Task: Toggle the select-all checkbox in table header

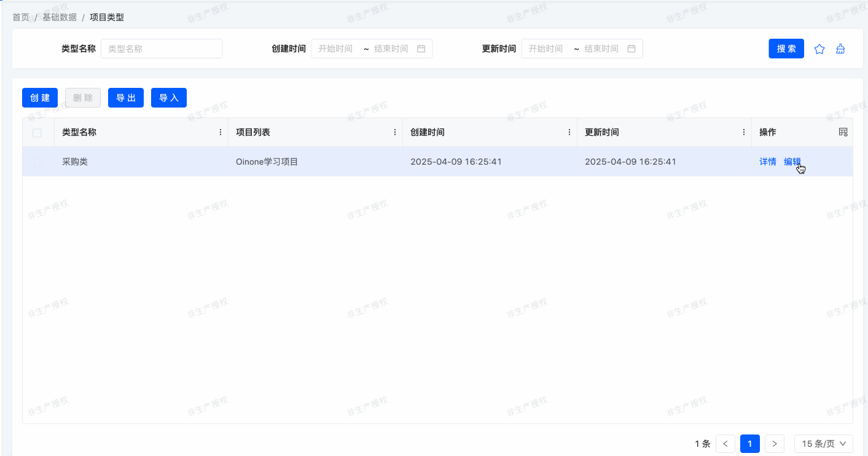Action: 37,133
